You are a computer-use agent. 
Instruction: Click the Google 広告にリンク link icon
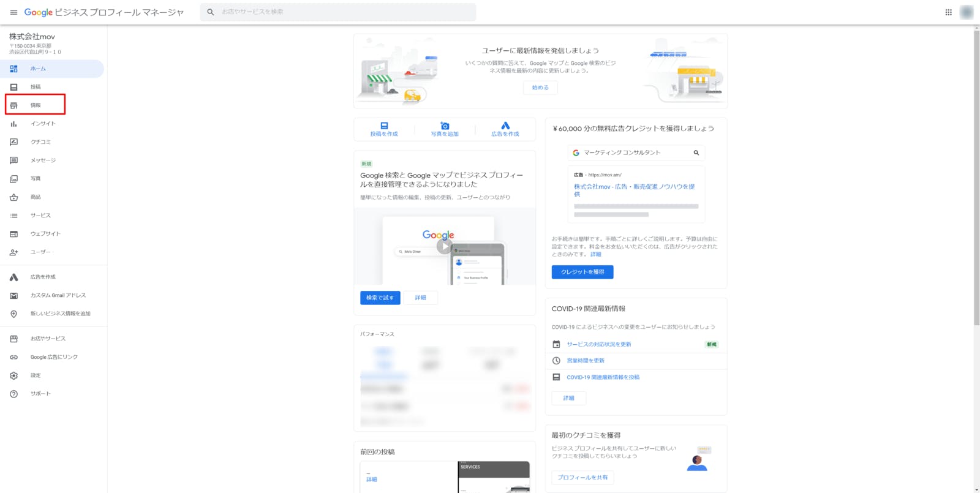(x=13, y=357)
